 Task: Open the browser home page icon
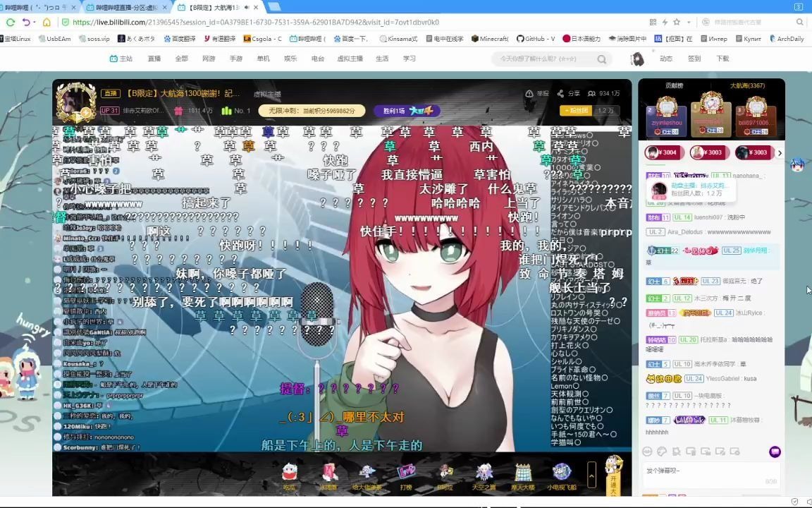click(47, 23)
